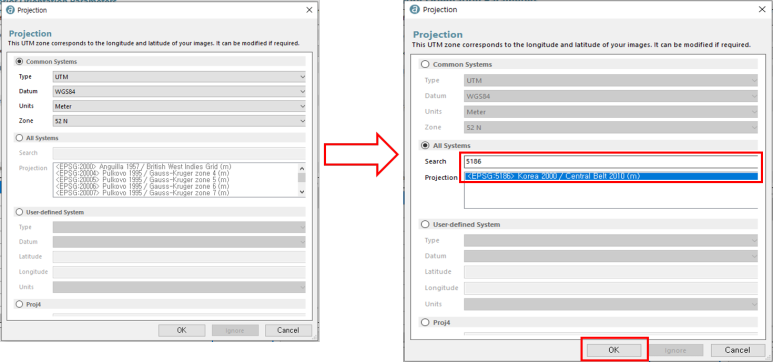Image resolution: width=773 pixels, height=362 pixels.
Task: Click the Longitude field in right dialog
Action: (x=611, y=288)
